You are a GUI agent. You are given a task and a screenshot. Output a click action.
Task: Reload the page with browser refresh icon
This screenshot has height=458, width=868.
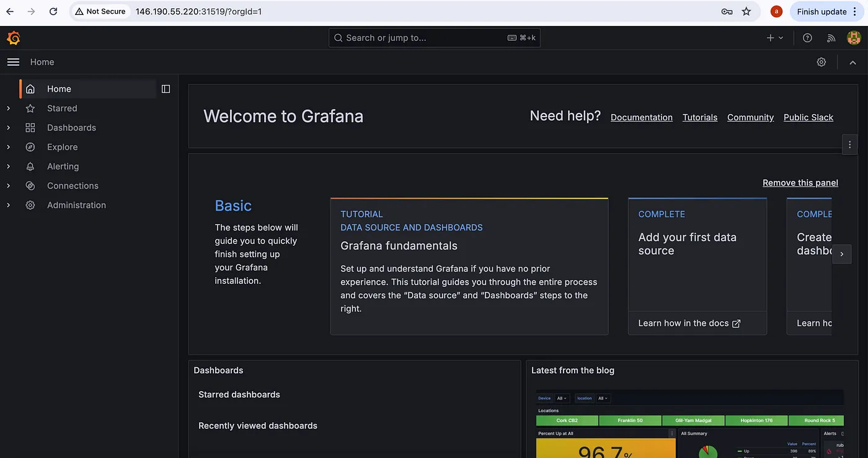[53, 11]
